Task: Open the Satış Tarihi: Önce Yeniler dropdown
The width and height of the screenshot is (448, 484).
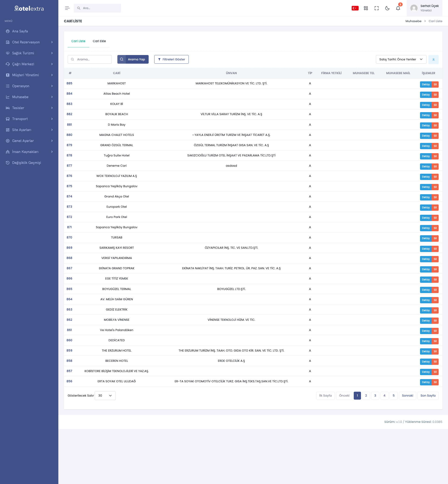Action: point(401,59)
